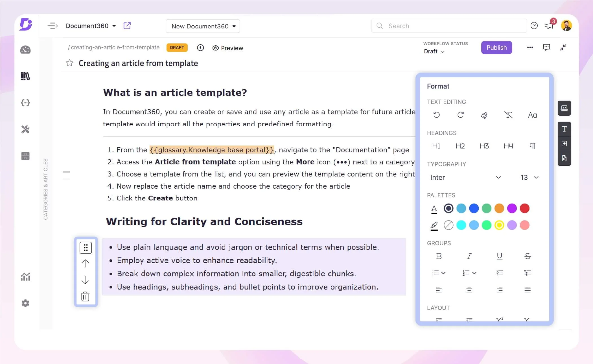Apply the paragraph pilcrow format
593x364 pixels.
point(532,146)
